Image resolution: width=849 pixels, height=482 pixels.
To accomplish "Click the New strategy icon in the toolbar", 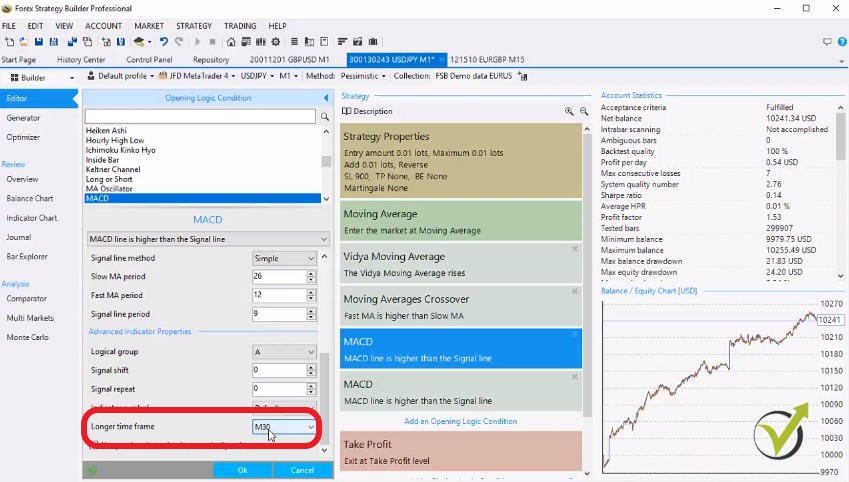I will pos(9,42).
